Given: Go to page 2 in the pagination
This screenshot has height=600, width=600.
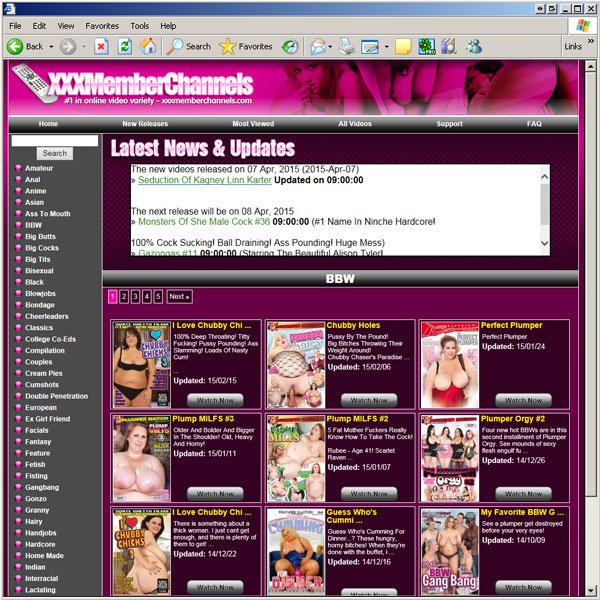Looking at the screenshot, I should tap(123, 297).
